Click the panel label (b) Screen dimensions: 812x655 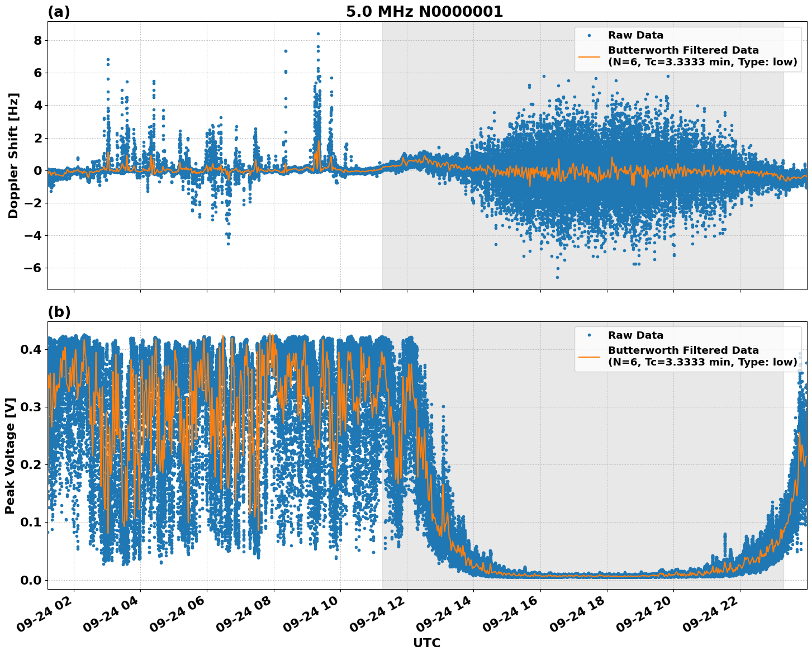[58, 313]
